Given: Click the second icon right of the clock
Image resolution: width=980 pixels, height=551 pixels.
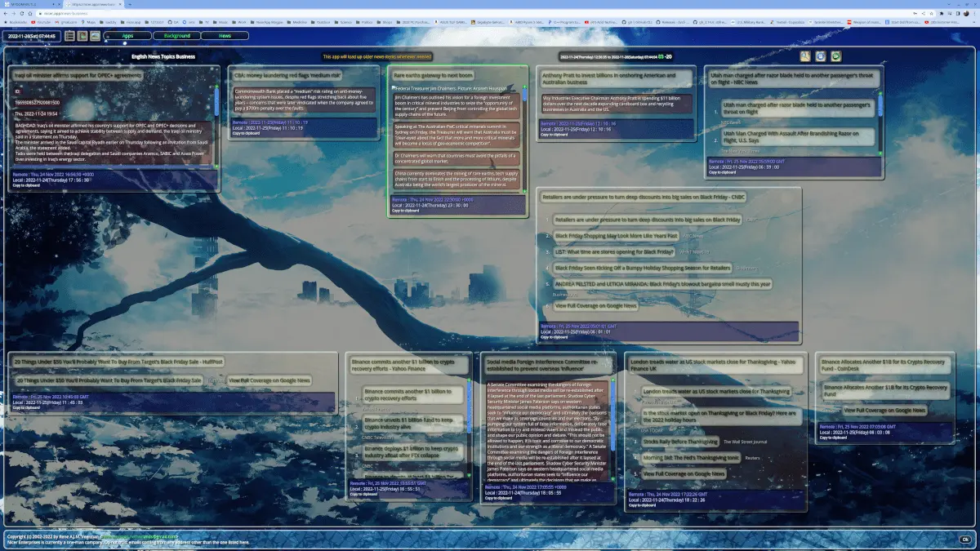Looking at the screenshot, I should (x=82, y=36).
